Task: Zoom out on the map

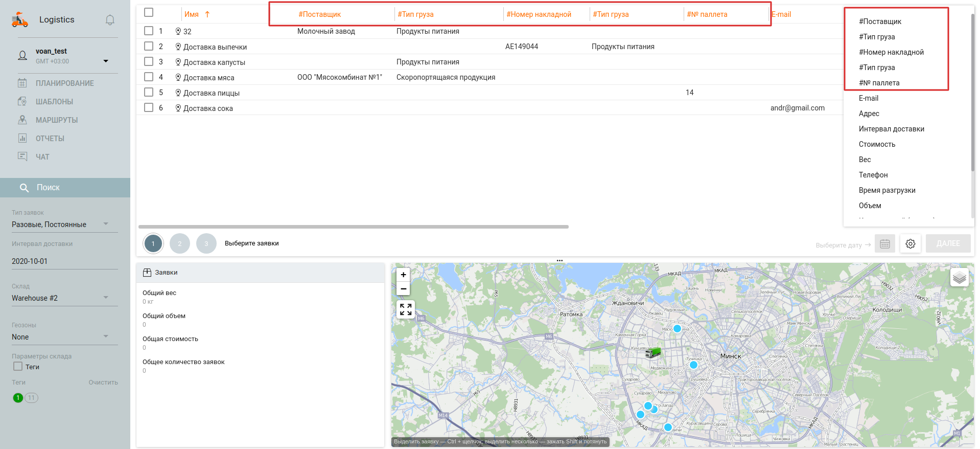Action: point(403,289)
